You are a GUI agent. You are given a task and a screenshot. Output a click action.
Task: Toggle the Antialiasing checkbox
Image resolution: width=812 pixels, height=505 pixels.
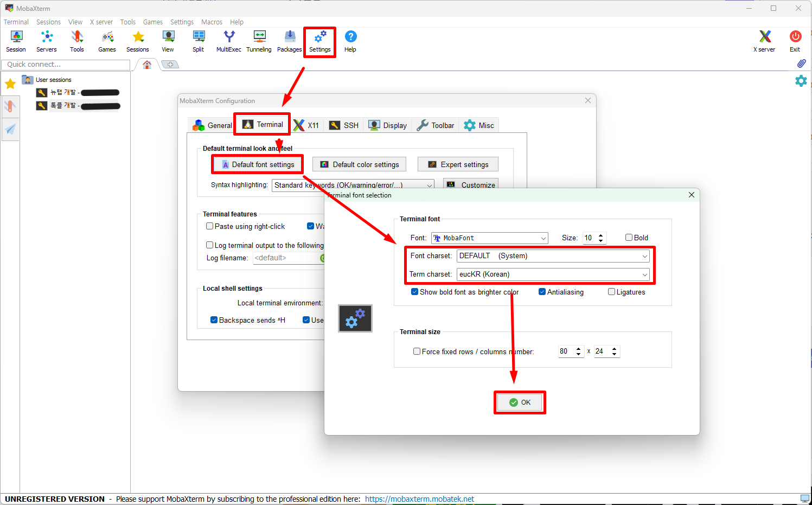(542, 292)
